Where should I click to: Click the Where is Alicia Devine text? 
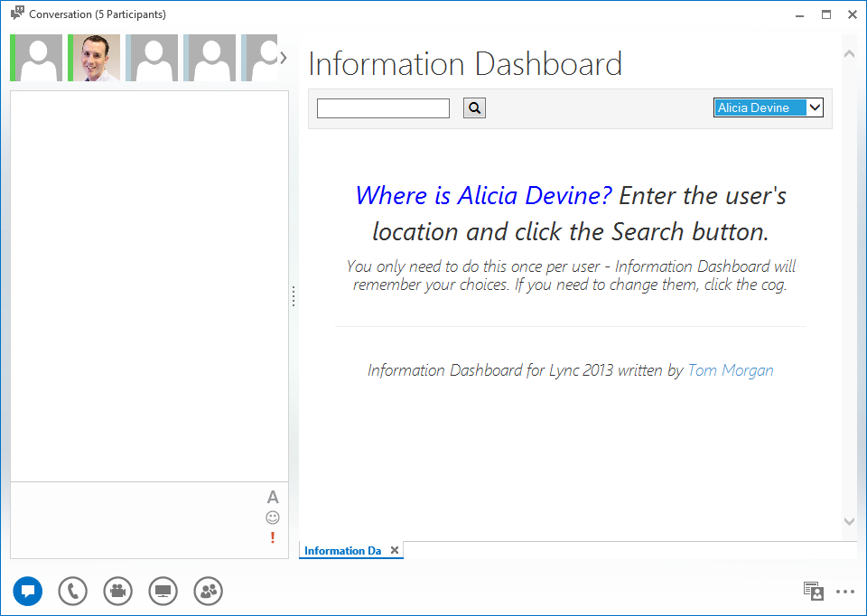pyautogui.click(x=483, y=195)
